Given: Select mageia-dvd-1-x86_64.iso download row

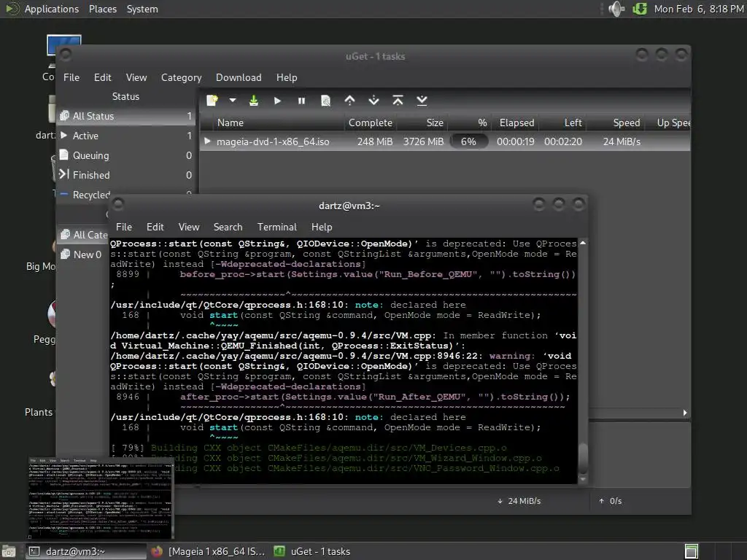Looking at the screenshot, I should tap(445, 142).
